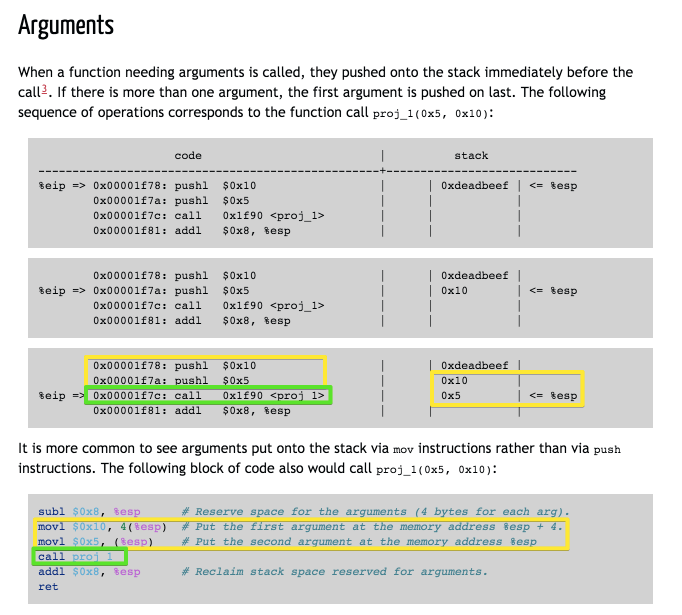Screen dimensions: 682x615
Task: Click the 'movl $0x5, (%esp)' instruction
Action: tap(96, 541)
